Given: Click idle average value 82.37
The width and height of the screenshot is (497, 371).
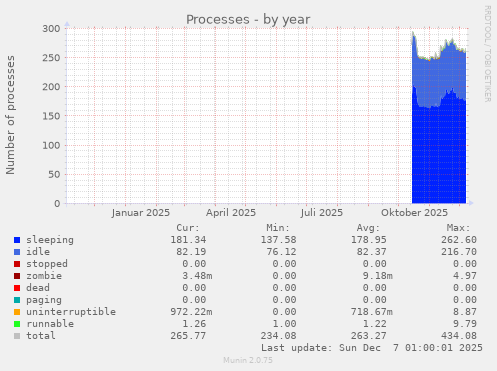Looking at the screenshot, I should [372, 252].
